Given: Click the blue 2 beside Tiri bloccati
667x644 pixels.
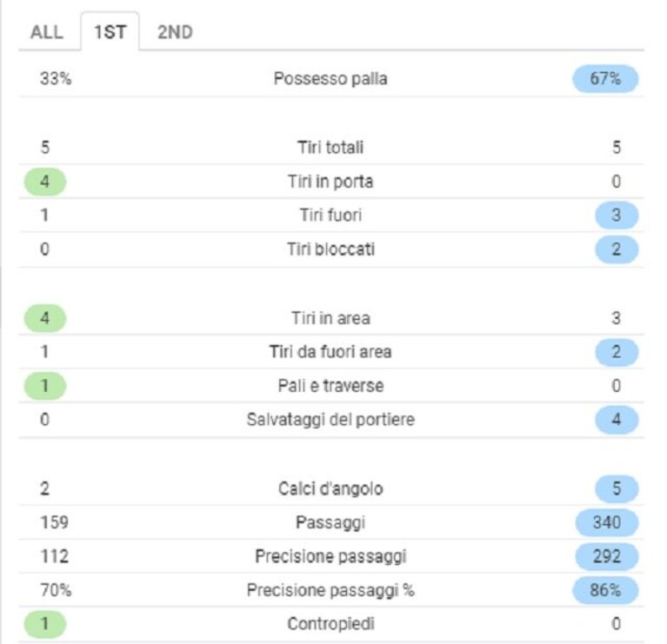Looking at the screenshot, I should point(617,249).
